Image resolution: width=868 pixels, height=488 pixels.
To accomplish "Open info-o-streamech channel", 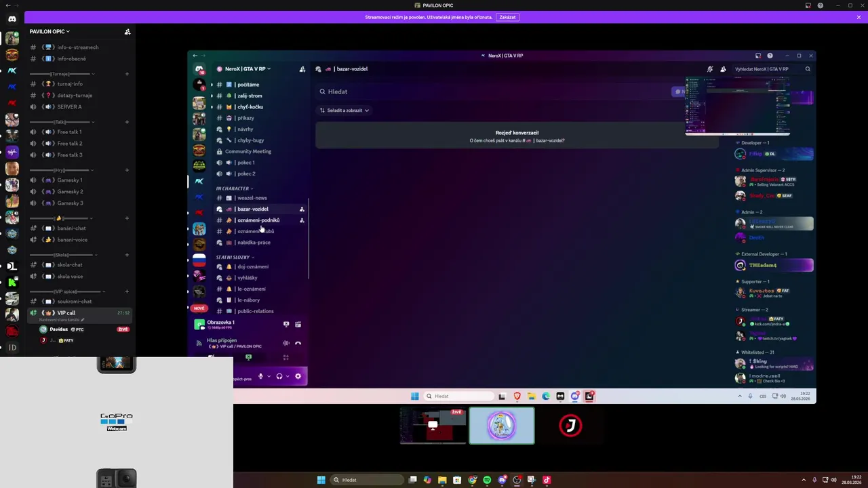I will [x=79, y=47].
